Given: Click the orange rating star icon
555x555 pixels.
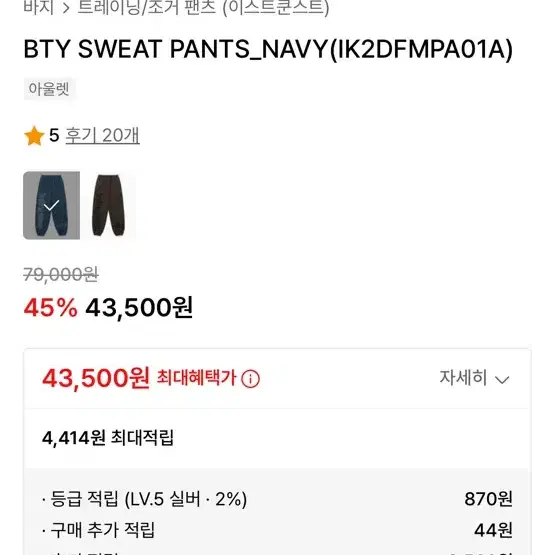Looking at the screenshot, I should [34, 136].
